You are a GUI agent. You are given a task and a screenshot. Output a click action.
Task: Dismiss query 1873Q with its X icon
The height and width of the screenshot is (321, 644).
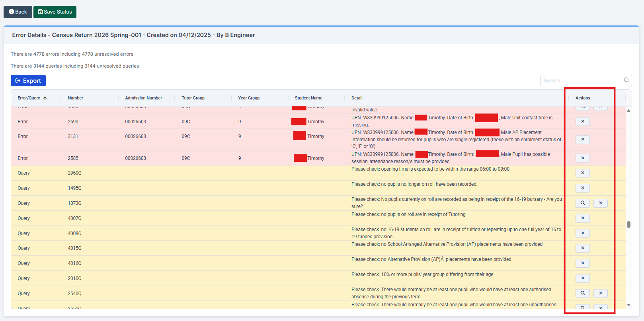pos(600,203)
